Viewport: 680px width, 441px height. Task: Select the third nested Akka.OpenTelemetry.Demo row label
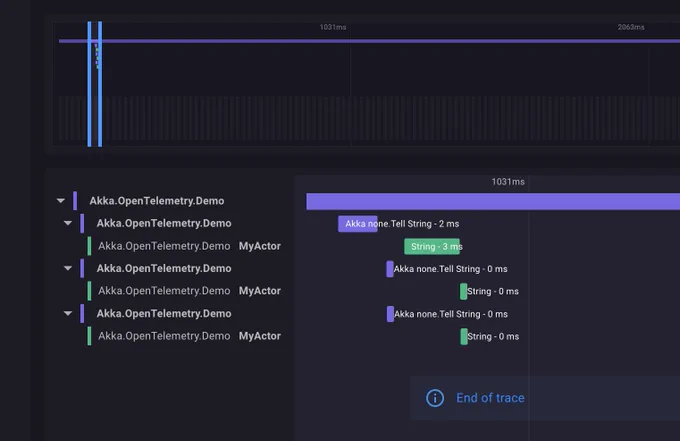point(164,314)
